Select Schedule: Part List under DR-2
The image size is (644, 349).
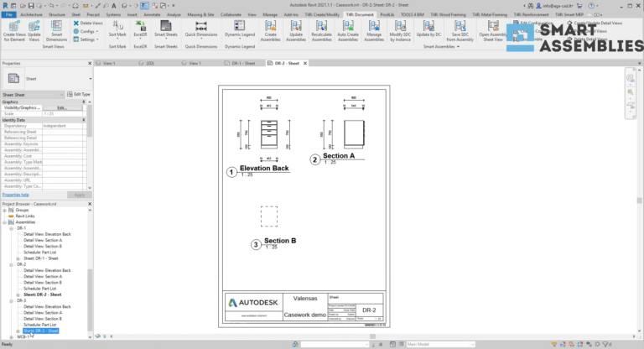40,289
